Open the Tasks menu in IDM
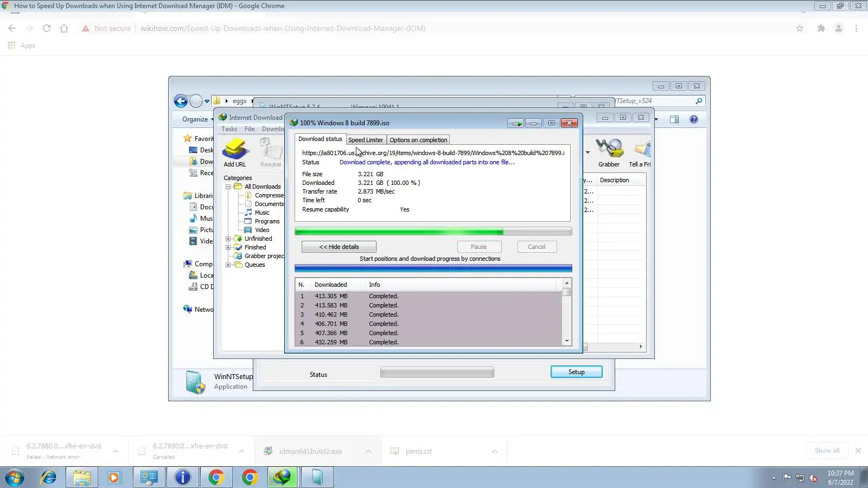Image resolution: width=868 pixels, height=488 pixels. pos(229,129)
